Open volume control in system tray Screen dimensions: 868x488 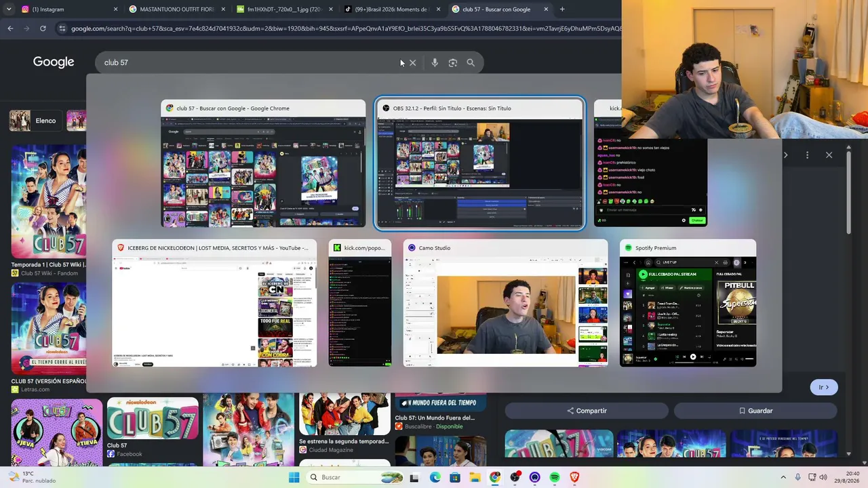[x=823, y=477]
